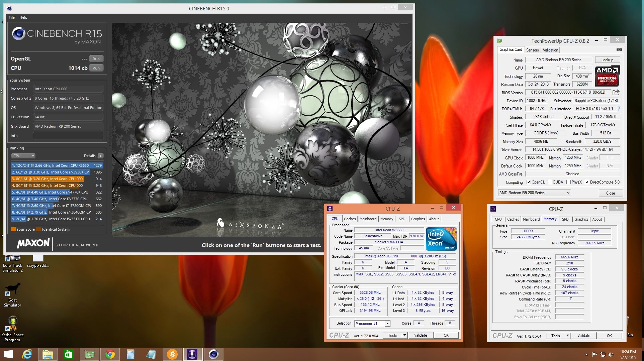Click the bus interface question mark

619,109
